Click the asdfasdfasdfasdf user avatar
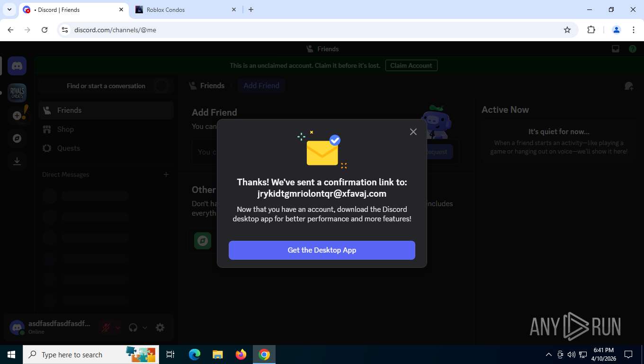644x364 pixels. pyautogui.click(x=17, y=328)
